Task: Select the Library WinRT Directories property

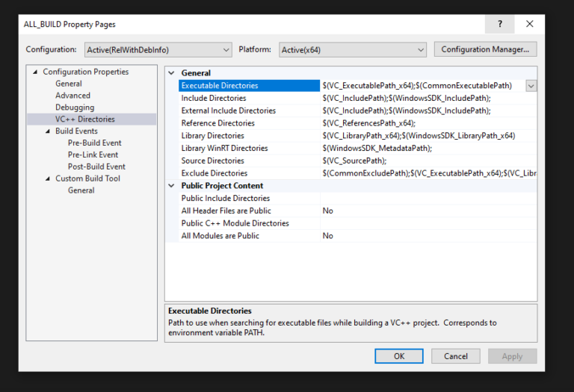Action: point(250,148)
